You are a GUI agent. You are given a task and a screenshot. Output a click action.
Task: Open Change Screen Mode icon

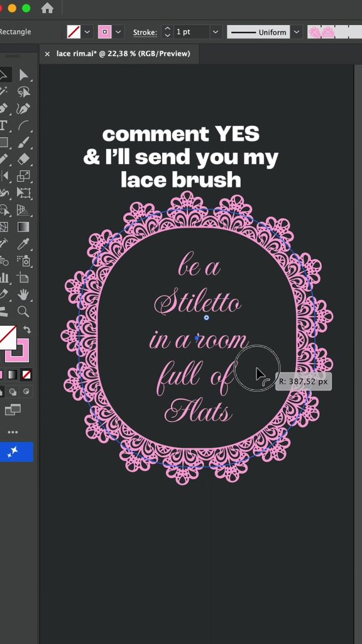coord(13,409)
